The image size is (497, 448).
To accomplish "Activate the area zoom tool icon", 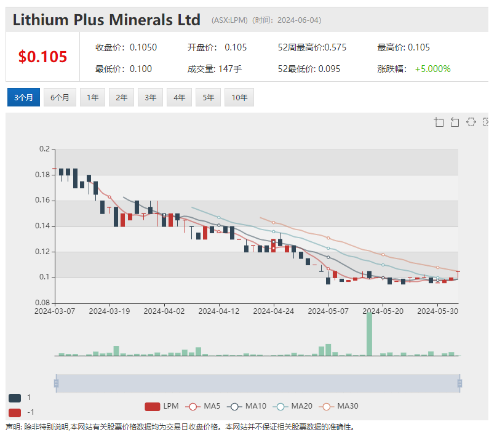I will 439,122.
